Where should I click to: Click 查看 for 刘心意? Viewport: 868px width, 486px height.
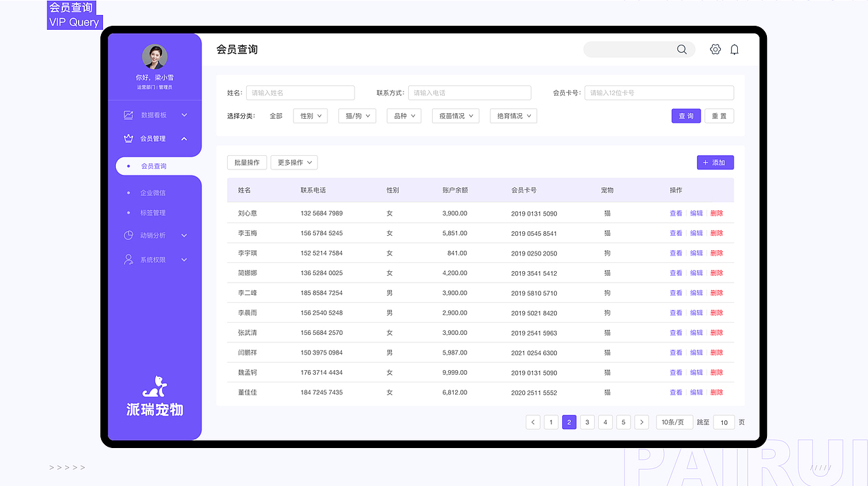coord(676,214)
